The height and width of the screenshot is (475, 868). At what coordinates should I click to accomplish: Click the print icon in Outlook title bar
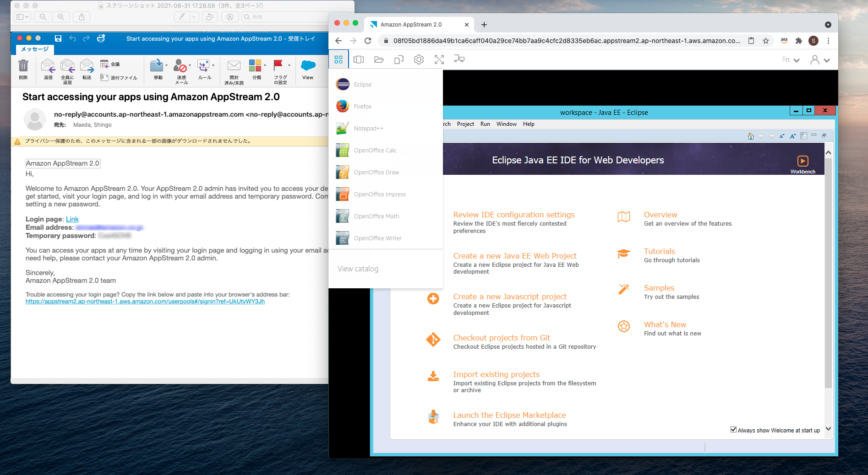(x=101, y=38)
